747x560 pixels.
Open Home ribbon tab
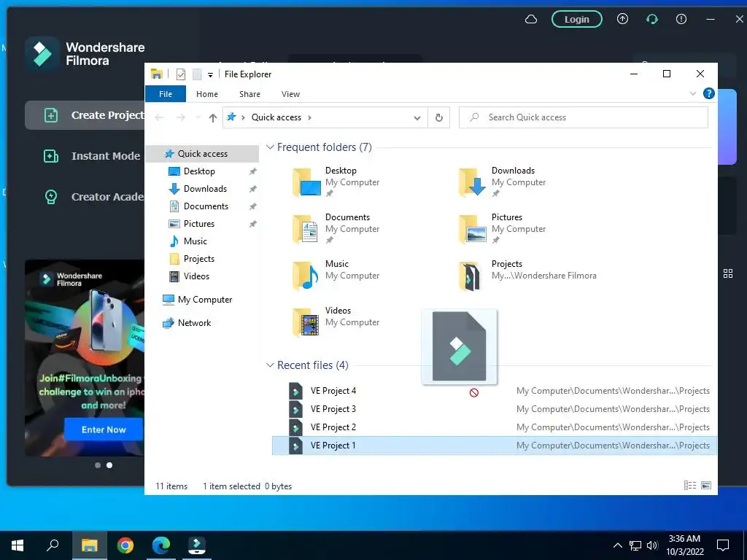pyautogui.click(x=206, y=94)
